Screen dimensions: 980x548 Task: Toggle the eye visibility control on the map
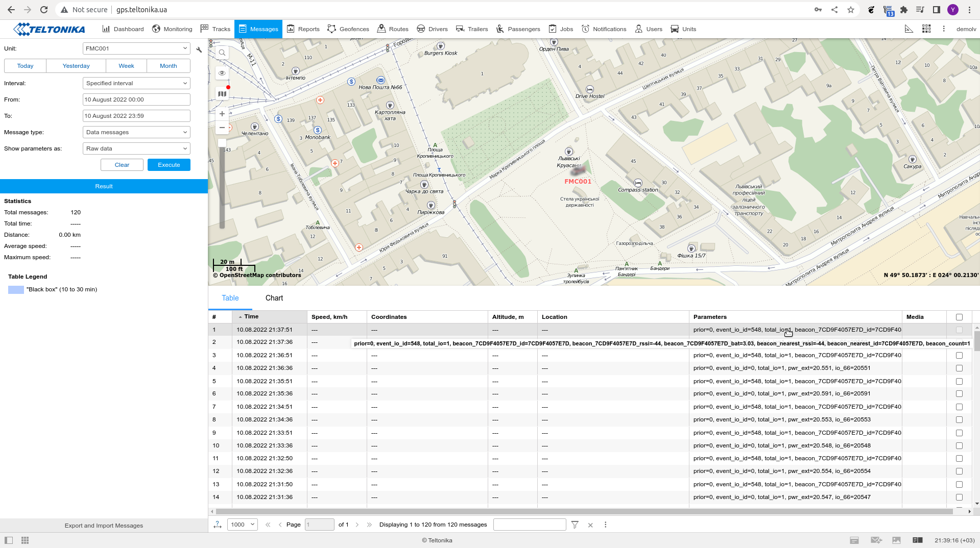(222, 73)
